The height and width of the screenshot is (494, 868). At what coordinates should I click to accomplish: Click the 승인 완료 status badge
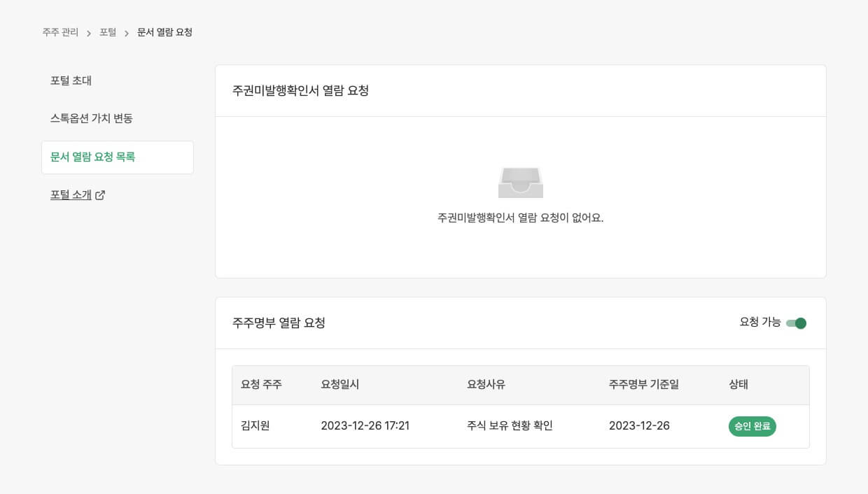click(752, 426)
